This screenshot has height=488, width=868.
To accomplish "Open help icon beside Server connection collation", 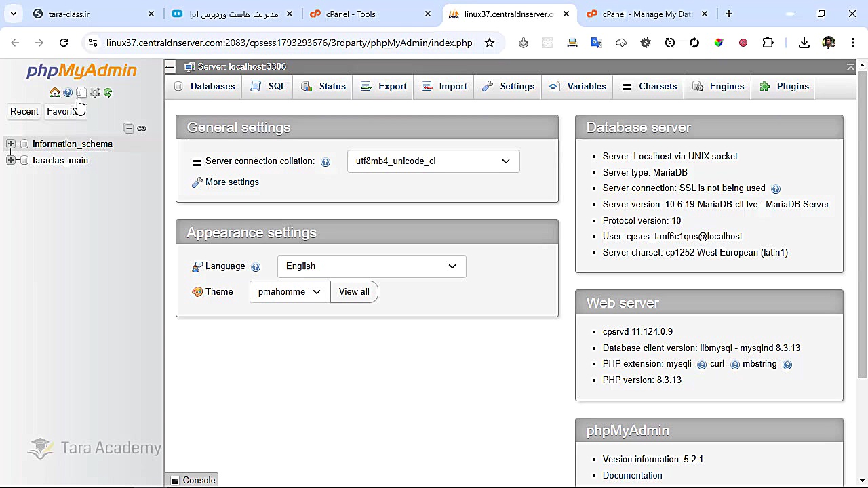I will pos(325,162).
